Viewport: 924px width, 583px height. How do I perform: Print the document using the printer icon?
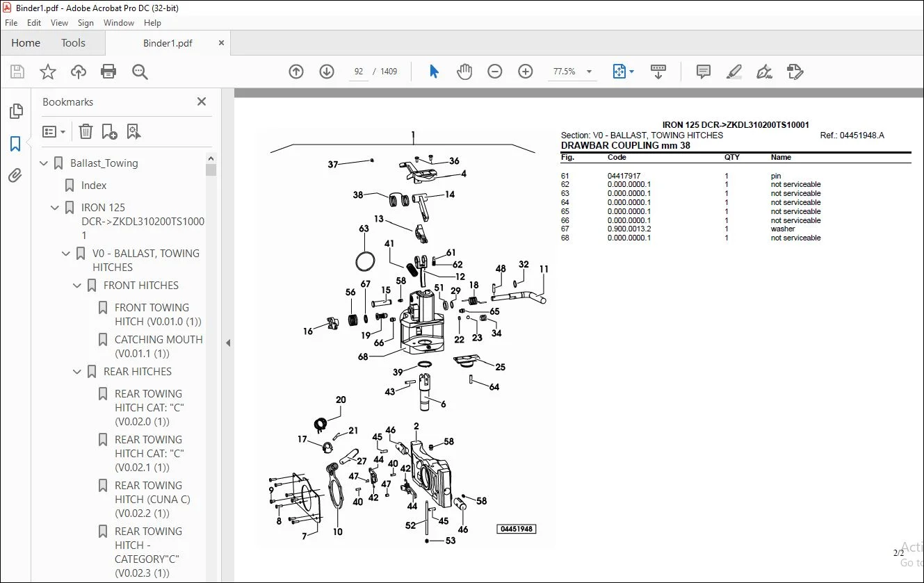click(x=108, y=72)
